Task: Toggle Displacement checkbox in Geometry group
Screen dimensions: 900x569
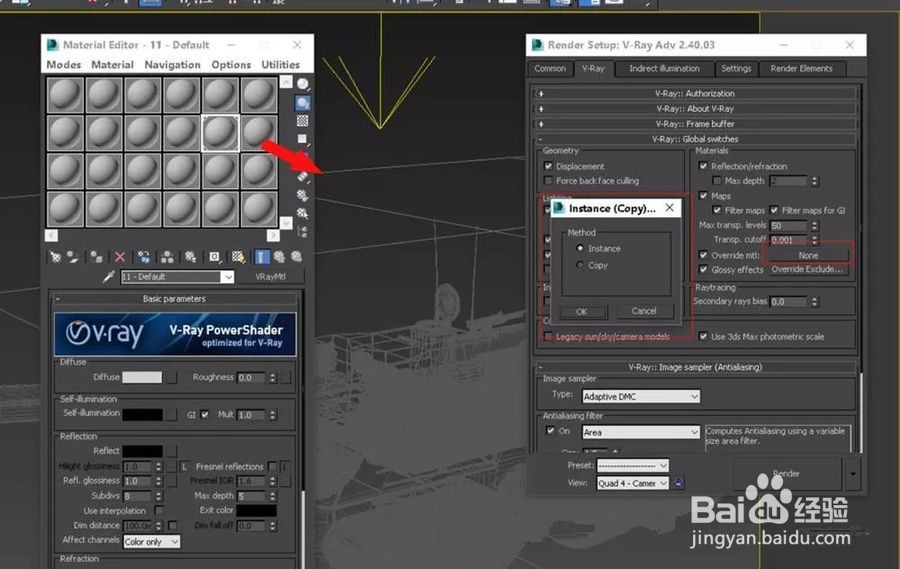Action: point(548,167)
